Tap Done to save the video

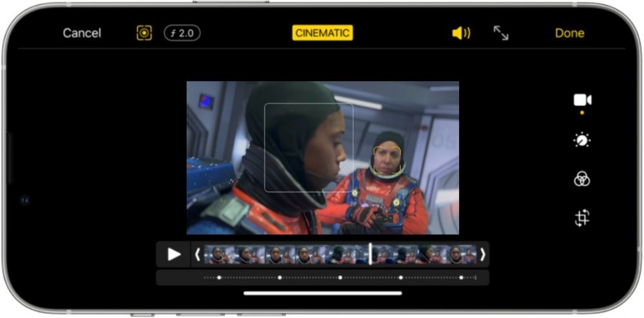(570, 33)
